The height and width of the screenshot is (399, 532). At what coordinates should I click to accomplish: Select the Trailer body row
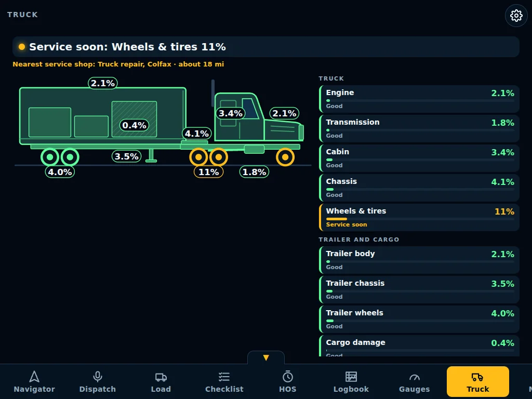[419, 260]
